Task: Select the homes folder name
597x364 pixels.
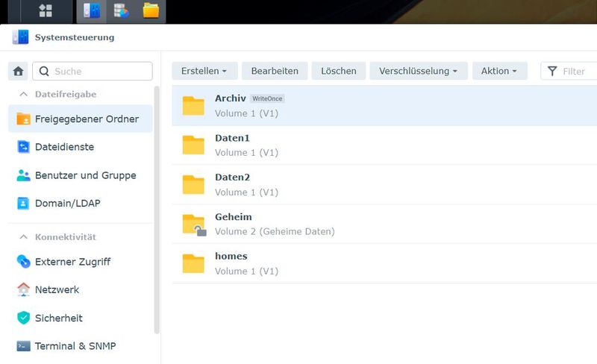Action: tap(231, 257)
